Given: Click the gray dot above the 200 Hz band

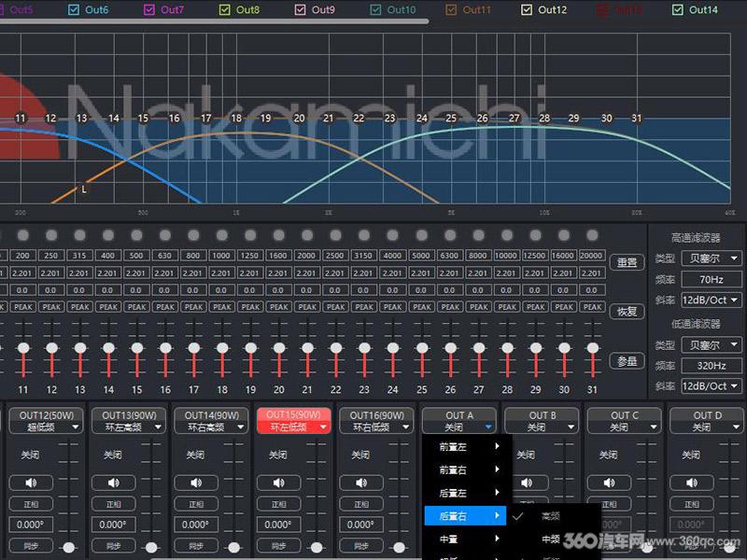Looking at the screenshot, I should (22, 235).
